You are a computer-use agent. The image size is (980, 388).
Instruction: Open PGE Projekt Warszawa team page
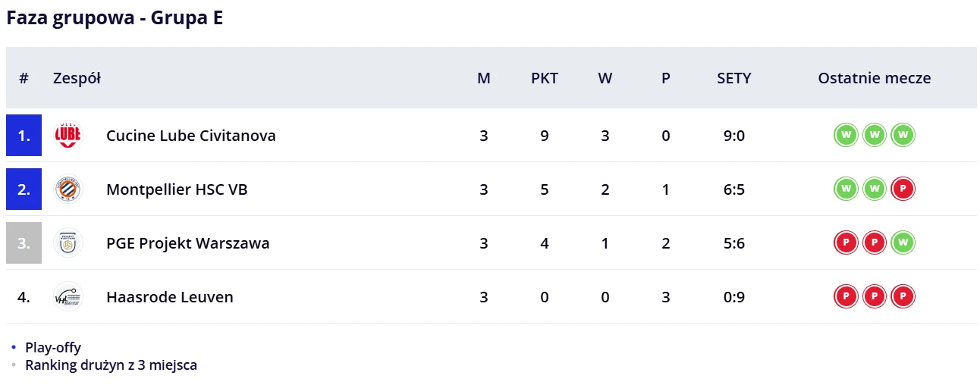(188, 243)
